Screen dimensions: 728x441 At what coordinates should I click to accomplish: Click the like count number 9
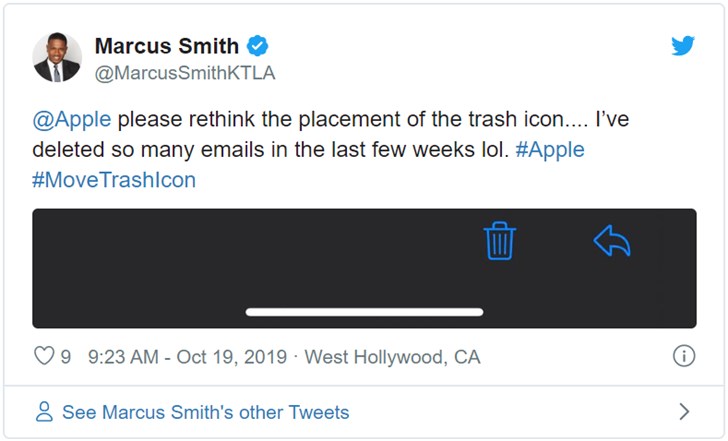[66, 357]
